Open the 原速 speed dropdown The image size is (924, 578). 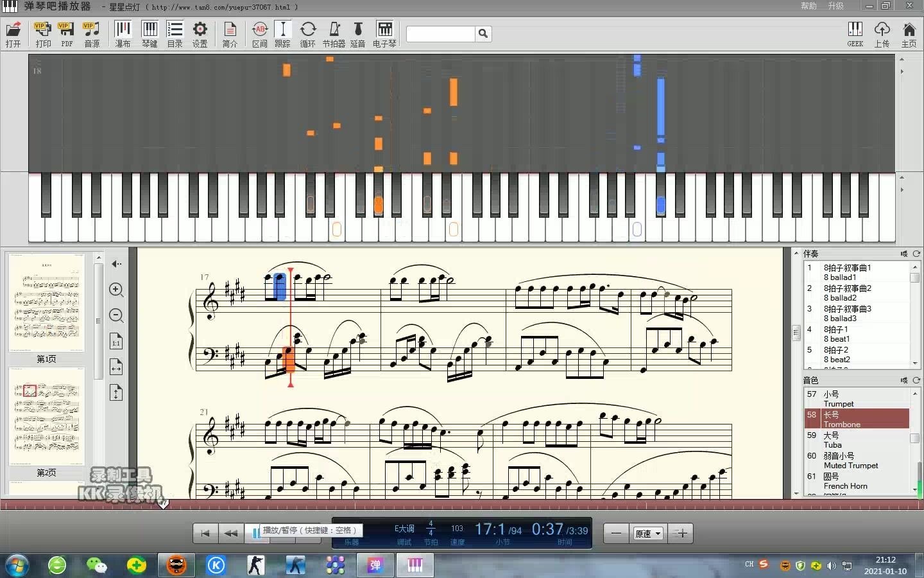(647, 534)
